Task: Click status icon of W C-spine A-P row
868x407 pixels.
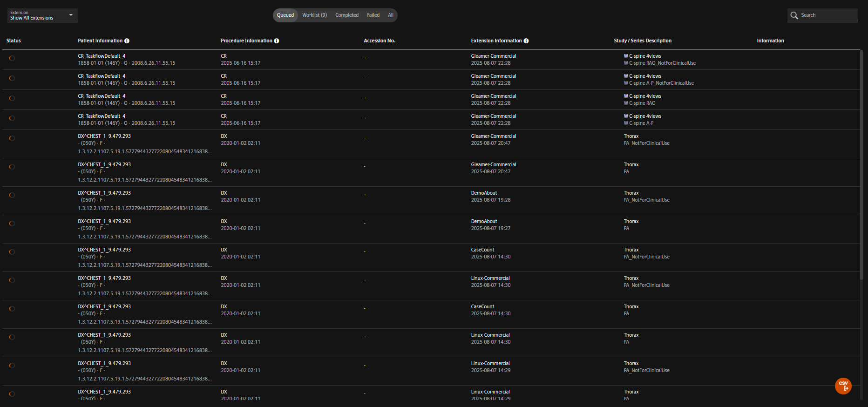Action: tap(12, 118)
